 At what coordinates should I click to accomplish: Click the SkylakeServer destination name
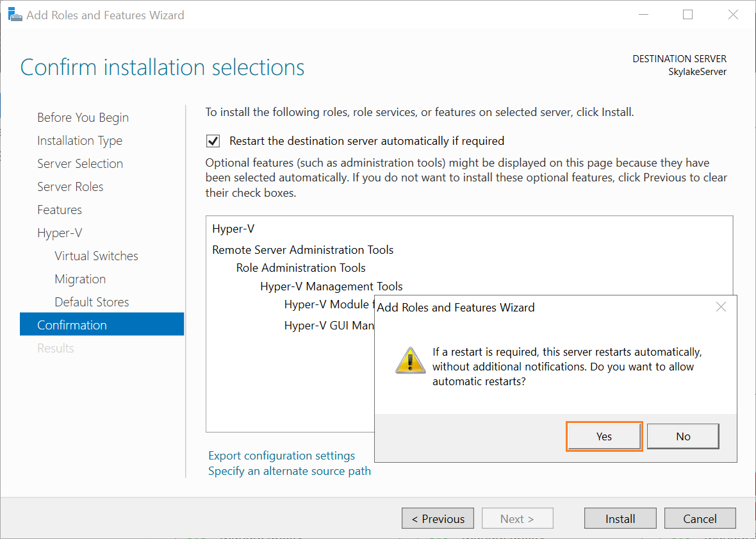[697, 72]
